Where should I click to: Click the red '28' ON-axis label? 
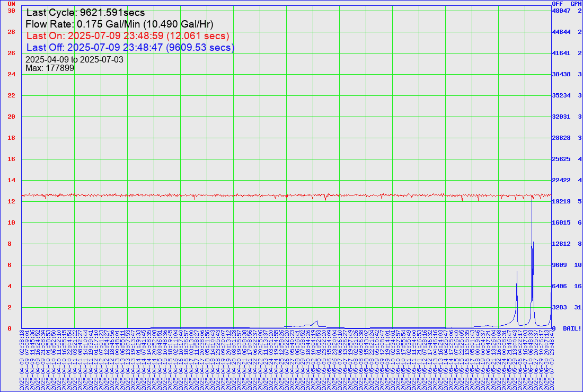(11, 32)
